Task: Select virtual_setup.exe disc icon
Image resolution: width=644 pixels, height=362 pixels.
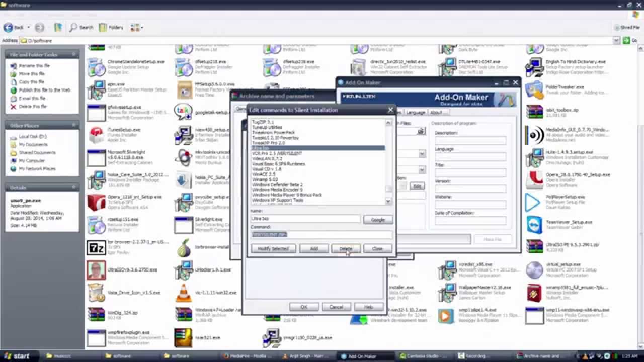Action: pos(534,270)
